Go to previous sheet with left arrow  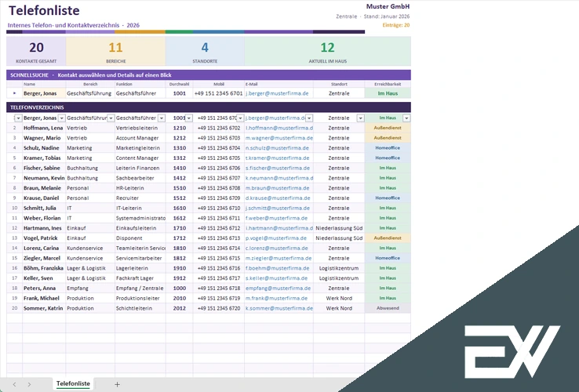point(14,384)
